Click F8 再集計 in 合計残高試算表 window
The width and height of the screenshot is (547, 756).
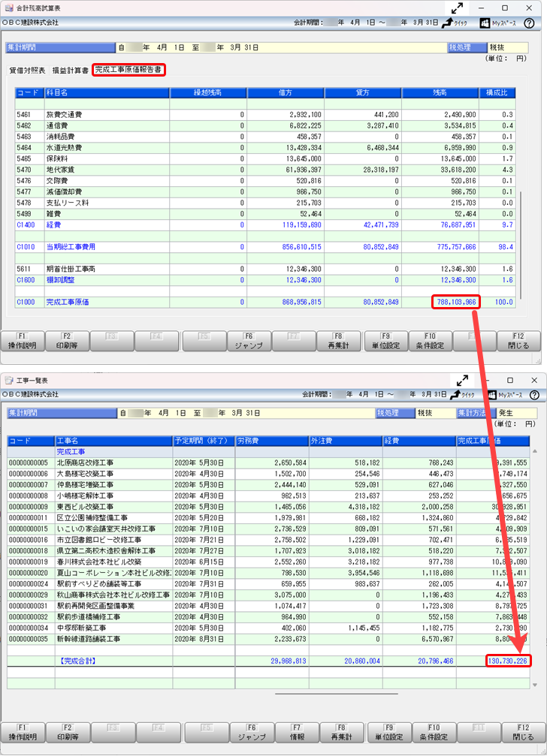click(338, 341)
